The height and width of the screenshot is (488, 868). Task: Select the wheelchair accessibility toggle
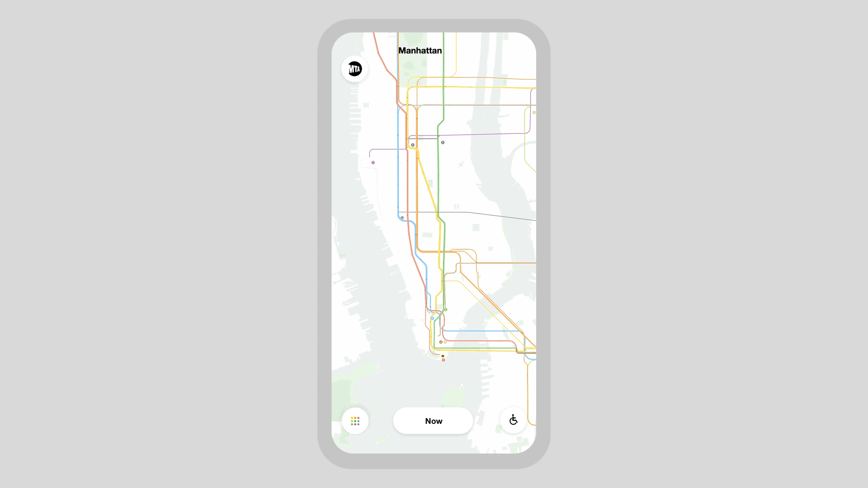click(x=513, y=420)
